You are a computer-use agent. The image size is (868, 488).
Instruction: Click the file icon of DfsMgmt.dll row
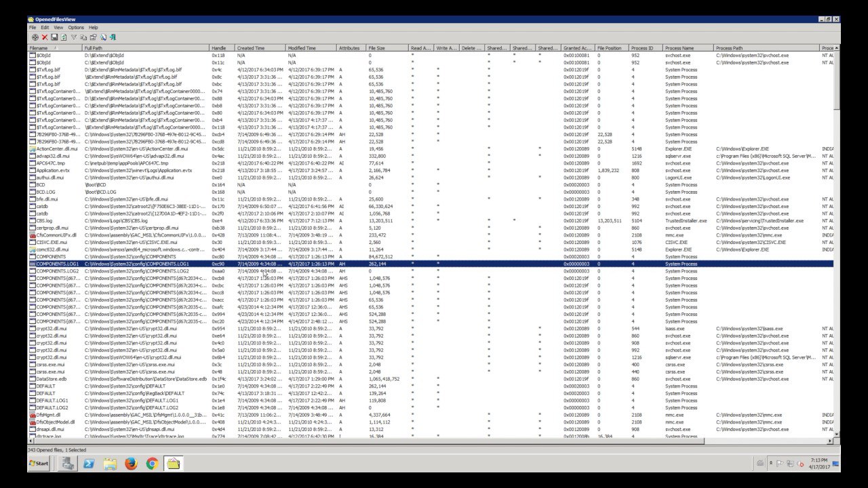tap(32, 415)
